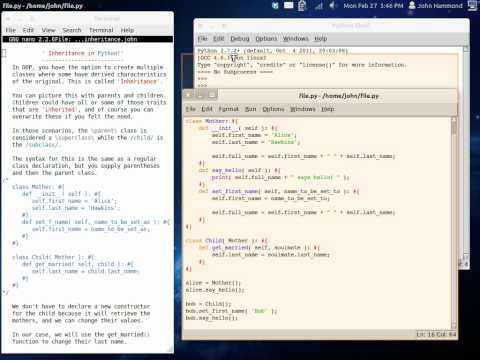This screenshot has height=360, width=480.
Task: Open File menu in the terminal window
Action: click(11, 30)
